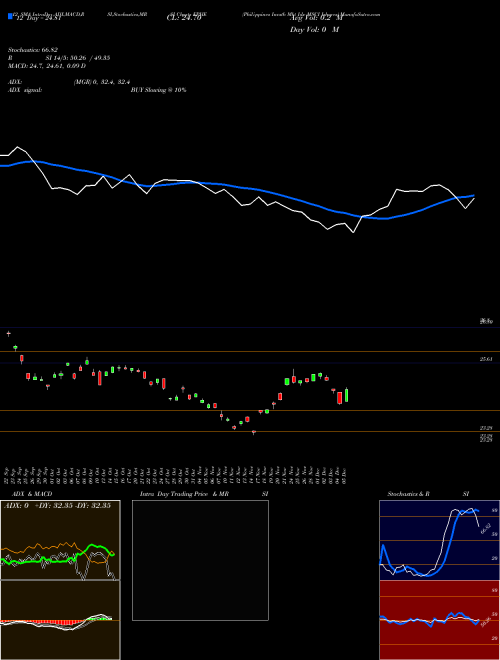500x660 pixels.
Task: Click the last green candlestick on 05 Dec
Action: 346,395
